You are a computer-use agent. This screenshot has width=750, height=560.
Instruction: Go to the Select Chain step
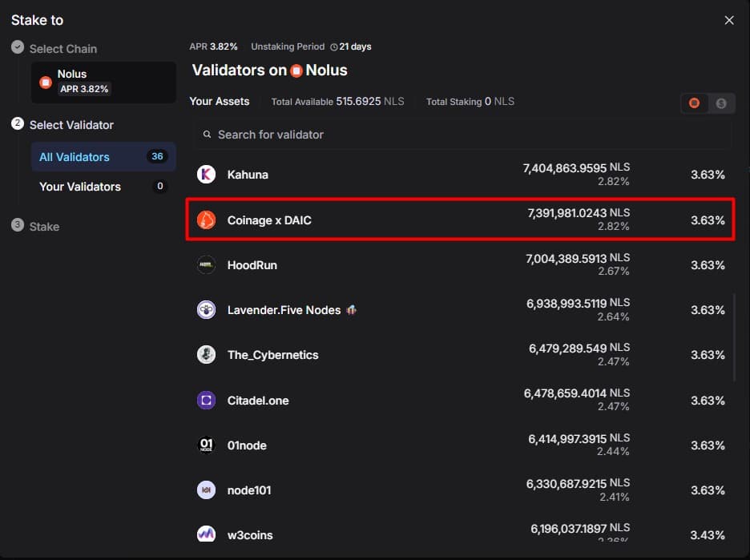point(63,49)
